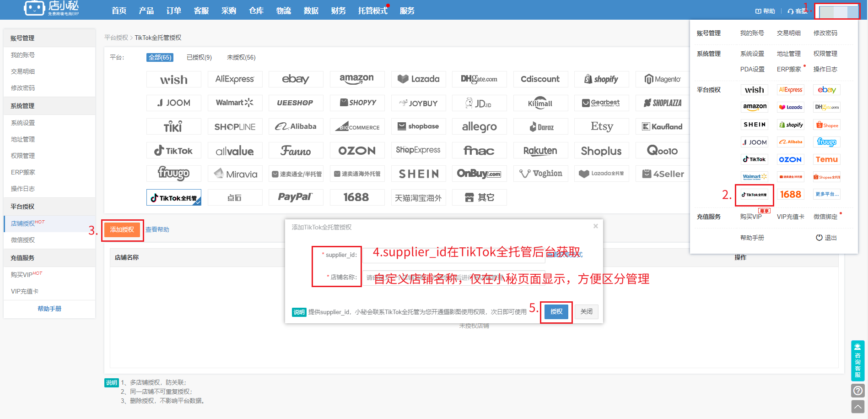Filter platforms by 已授权(9)
The width and height of the screenshot is (868, 419).
(199, 57)
